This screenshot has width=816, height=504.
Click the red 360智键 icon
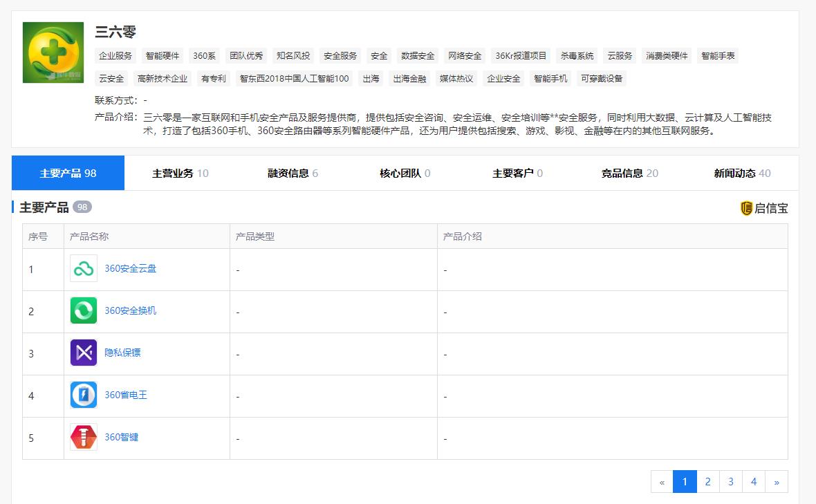coord(83,438)
